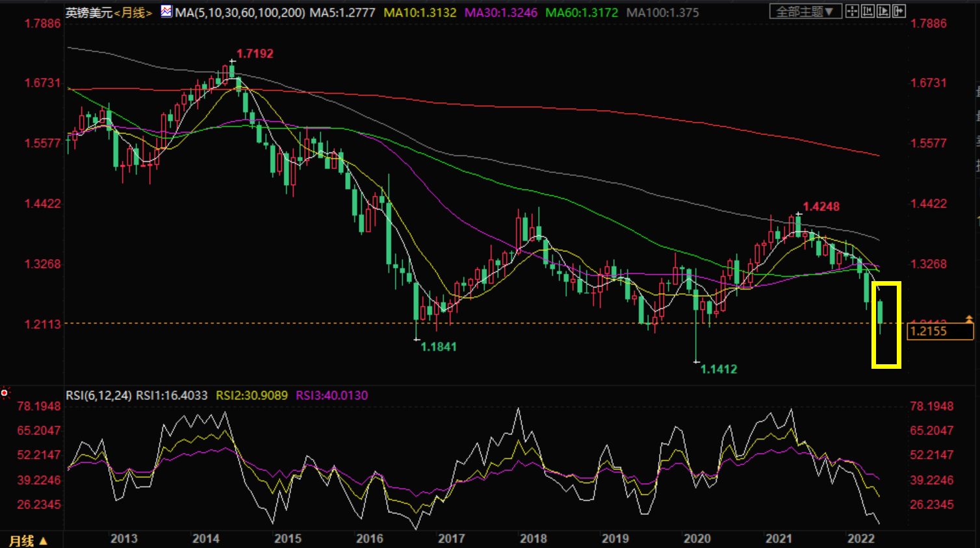Screen dimensions: 980x548
Task: Click the magenta MA30:1.3246 legend entry
Action: [x=501, y=12]
